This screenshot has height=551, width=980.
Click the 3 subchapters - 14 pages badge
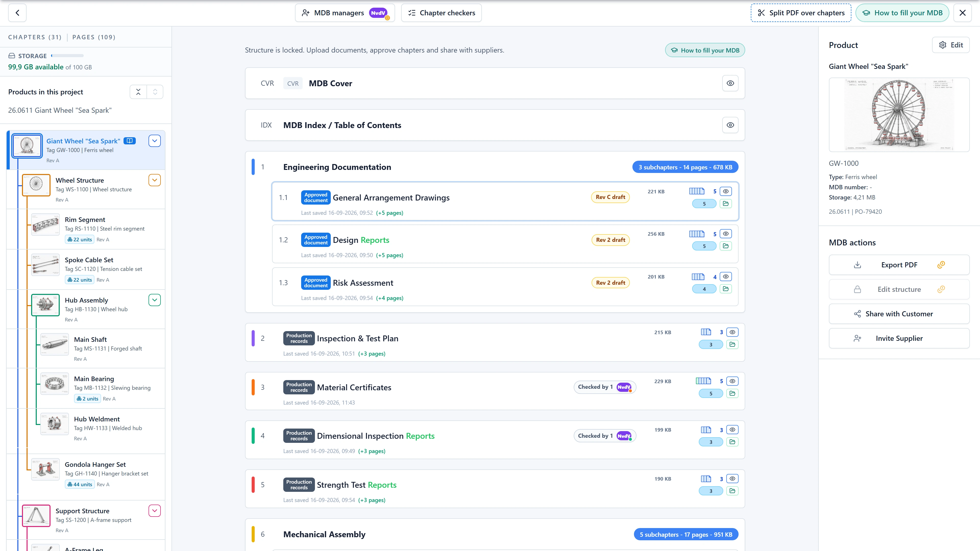(x=685, y=167)
